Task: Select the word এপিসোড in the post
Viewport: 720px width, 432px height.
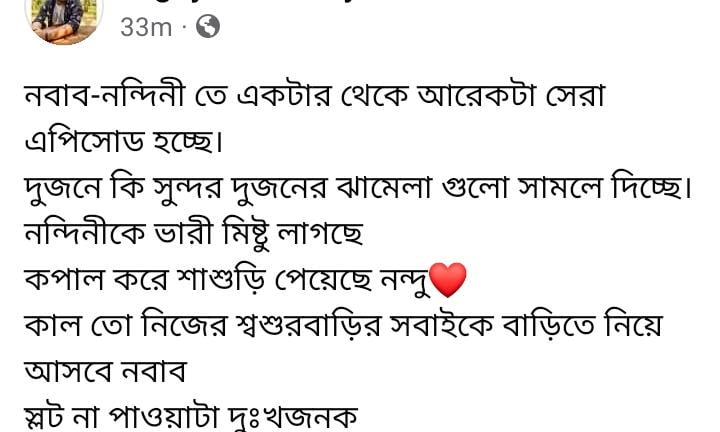Action: pos(84,140)
